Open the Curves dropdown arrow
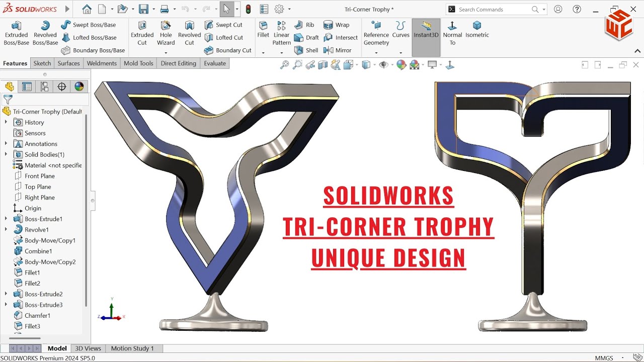The width and height of the screenshot is (644, 362). pyautogui.click(x=401, y=53)
